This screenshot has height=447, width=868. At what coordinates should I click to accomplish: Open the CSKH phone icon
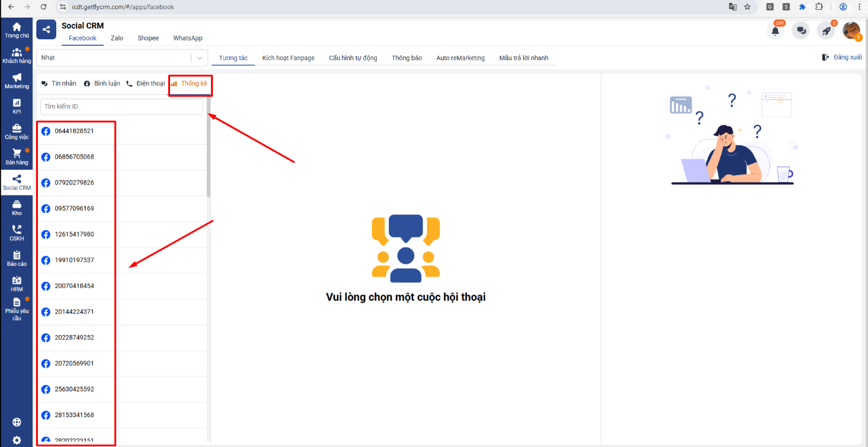(x=17, y=233)
